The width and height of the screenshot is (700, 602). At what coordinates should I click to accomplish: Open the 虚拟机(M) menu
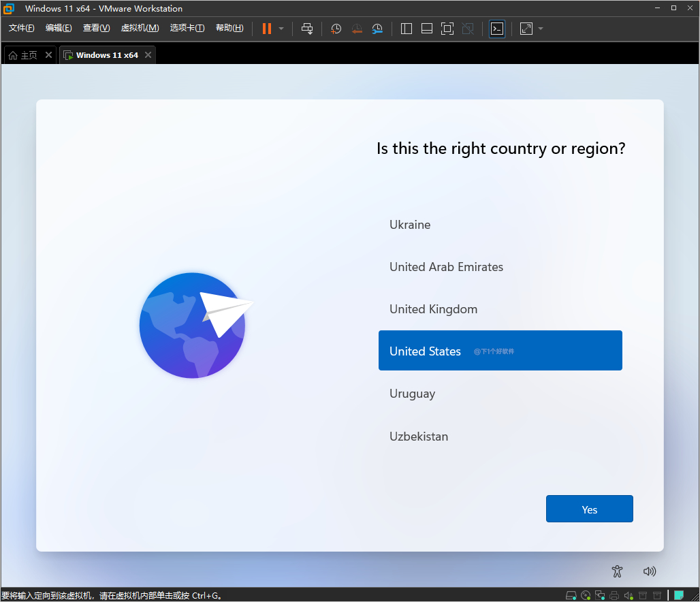tap(140, 28)
